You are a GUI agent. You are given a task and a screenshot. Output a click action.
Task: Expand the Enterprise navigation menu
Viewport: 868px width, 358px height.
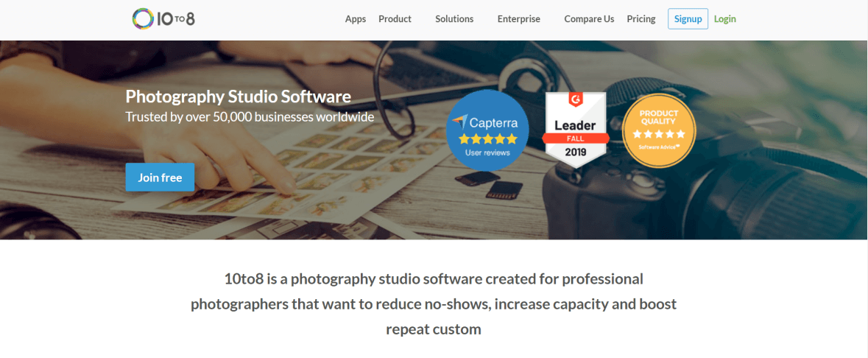(x=519, y=19)
